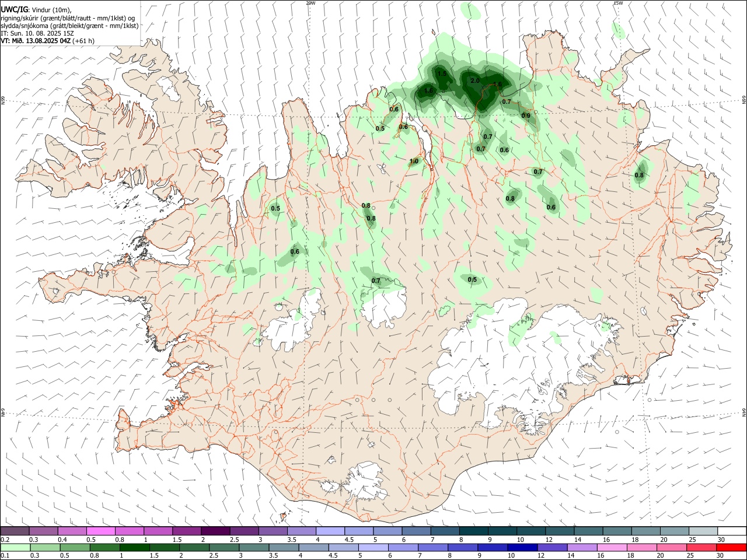Select the light pink rain swatch labeled 16

[612, 547]
